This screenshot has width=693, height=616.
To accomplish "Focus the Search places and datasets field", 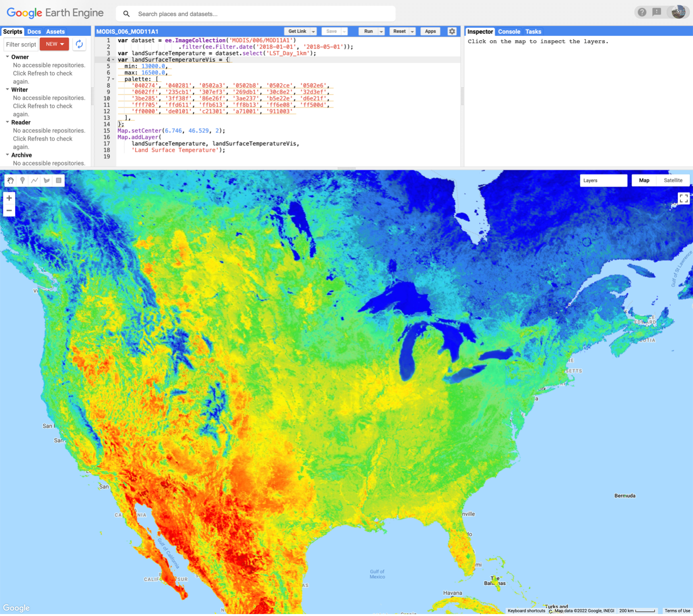I will (255, 14).
